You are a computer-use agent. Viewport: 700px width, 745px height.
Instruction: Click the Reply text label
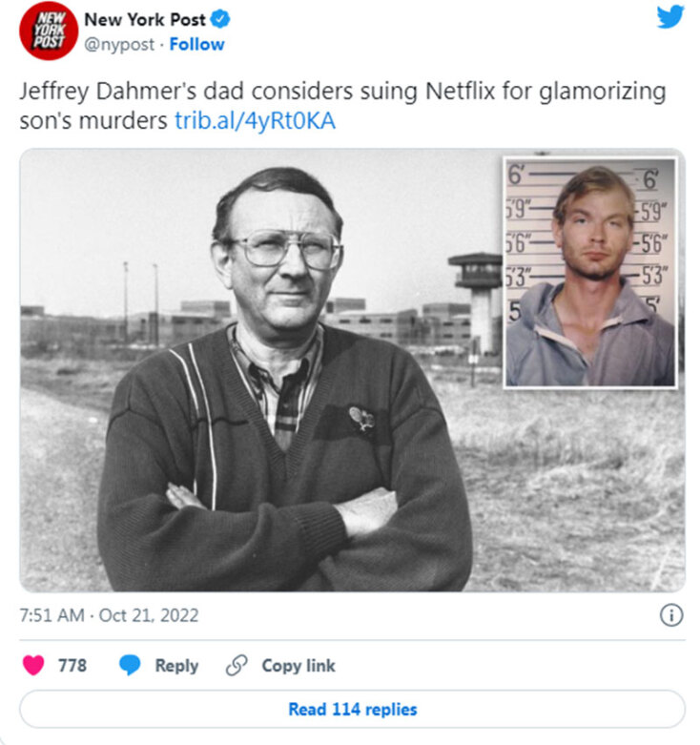tap(176, 666)
